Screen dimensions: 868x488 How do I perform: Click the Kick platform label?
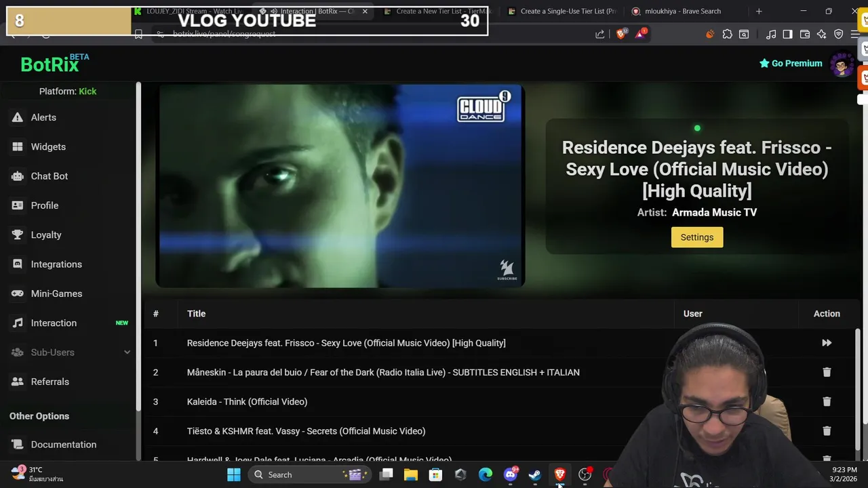pyautogui.click(x=87, y=91)
